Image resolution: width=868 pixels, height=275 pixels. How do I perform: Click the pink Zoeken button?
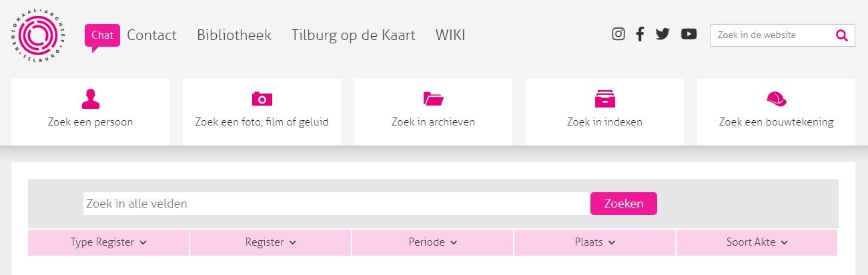pos(624,204)
